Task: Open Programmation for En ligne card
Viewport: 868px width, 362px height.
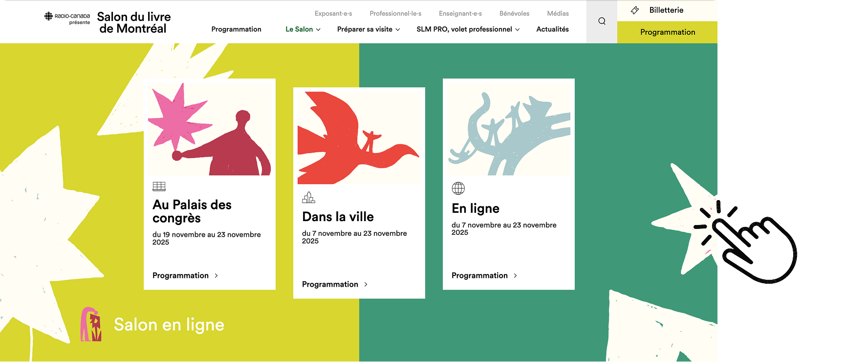Action: 479,276
